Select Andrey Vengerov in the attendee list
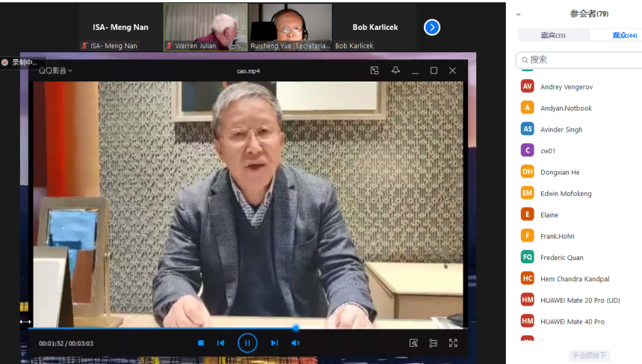The width and height of the screenshot is (642, 364). (x=566, y=87)
